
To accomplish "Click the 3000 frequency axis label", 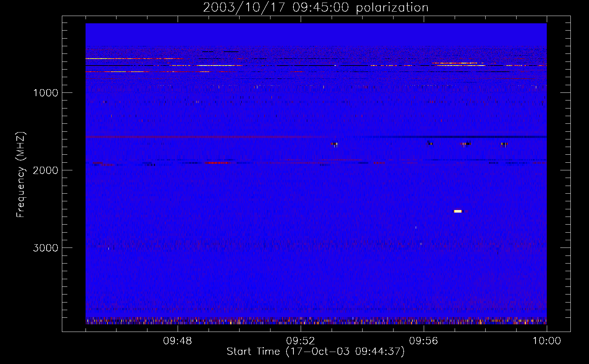I will click(46, 248).
